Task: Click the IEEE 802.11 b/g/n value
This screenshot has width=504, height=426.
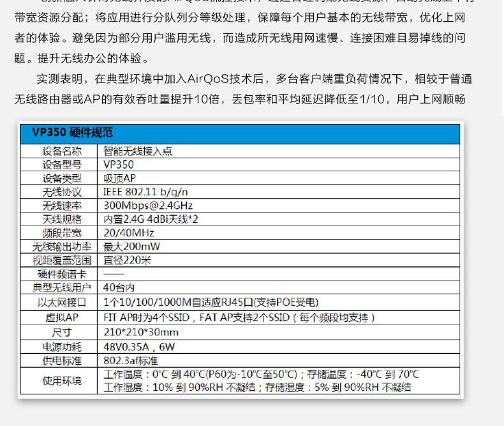Action: [145, 192]
